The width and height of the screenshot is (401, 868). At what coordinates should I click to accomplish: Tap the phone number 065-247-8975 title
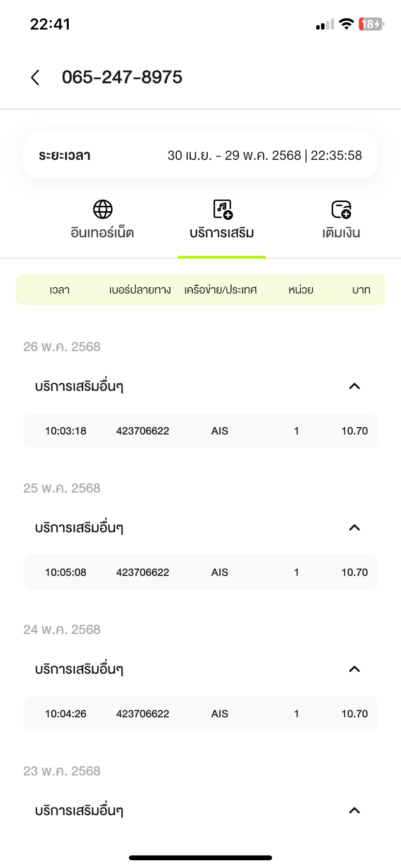(122, 77)
